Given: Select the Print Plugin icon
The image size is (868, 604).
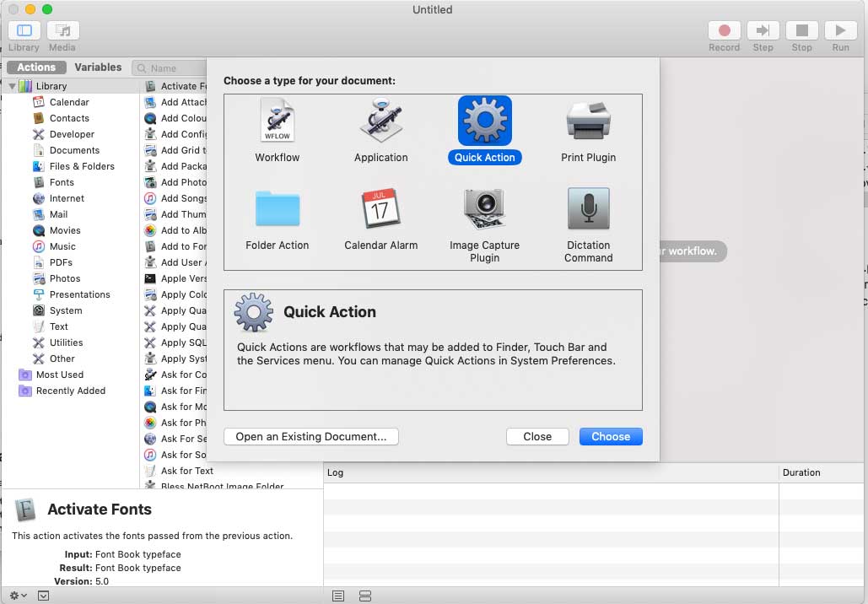Looking at the screenshot, I should click(588, 119).
